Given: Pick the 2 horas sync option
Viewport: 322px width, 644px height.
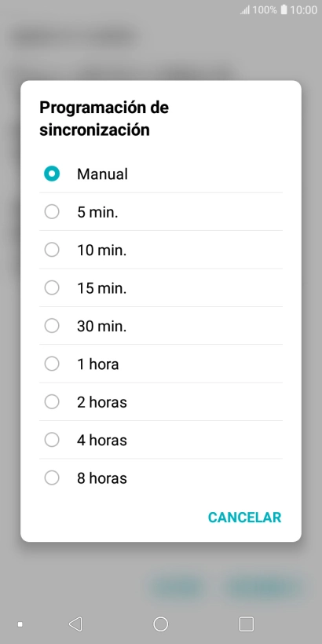Looking at the screenshot, I should click(x=160, y=401).
